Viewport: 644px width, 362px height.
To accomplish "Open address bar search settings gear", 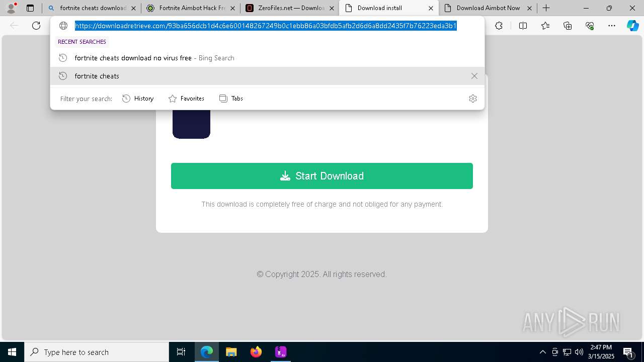I will [x=472, y=99].
